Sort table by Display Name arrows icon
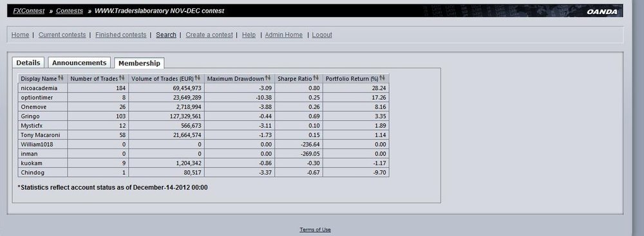 tap(61, 78)
